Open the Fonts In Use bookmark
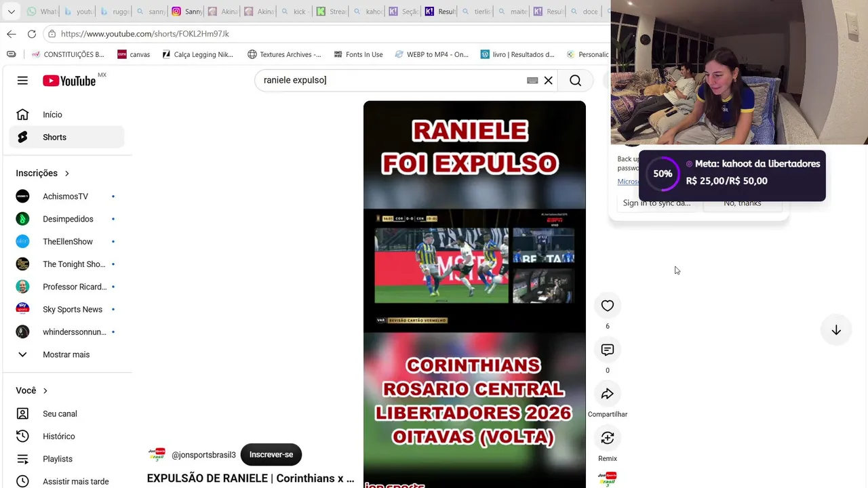 click(358, 54)
